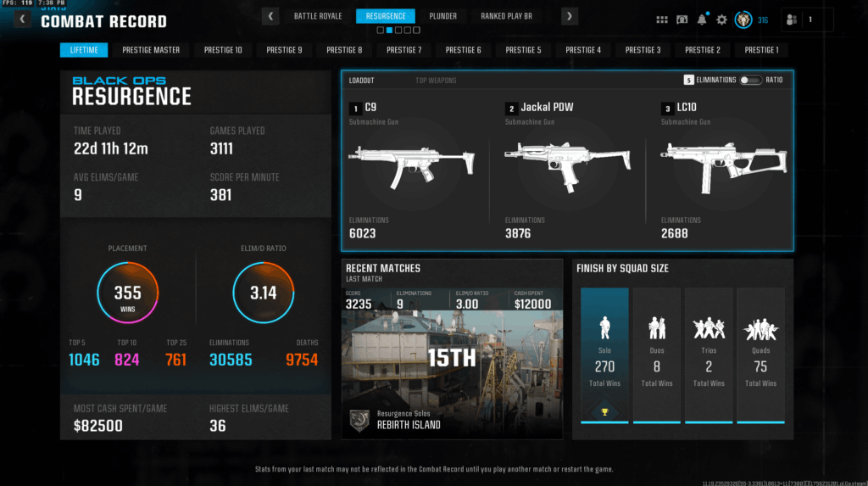Click Most Cash Spent value $82500
The height and width of the screenshot is (486, 868).
(x=98, y=426)
